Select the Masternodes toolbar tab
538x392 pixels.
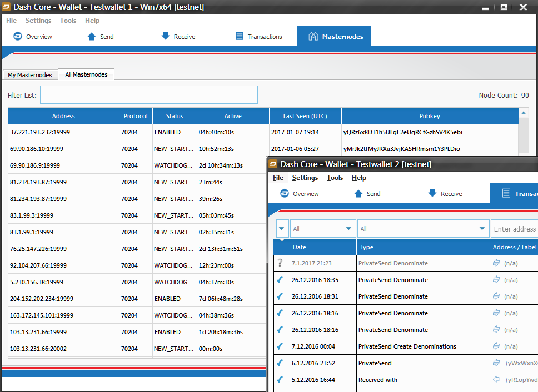point(334,36)
